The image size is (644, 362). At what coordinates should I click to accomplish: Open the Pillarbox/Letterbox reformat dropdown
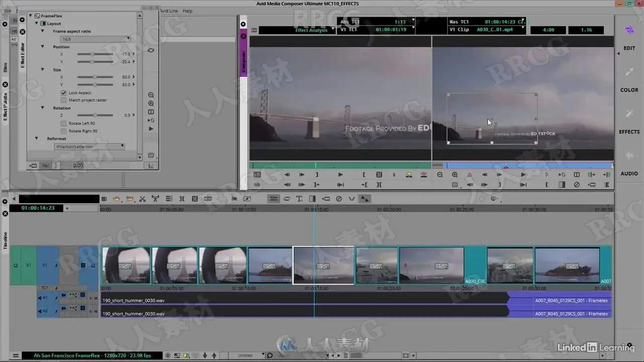(90, 146)
